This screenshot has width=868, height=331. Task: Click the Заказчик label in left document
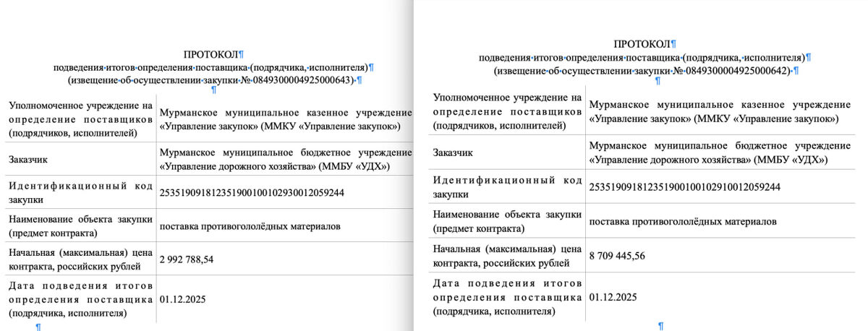click(28, 159)
